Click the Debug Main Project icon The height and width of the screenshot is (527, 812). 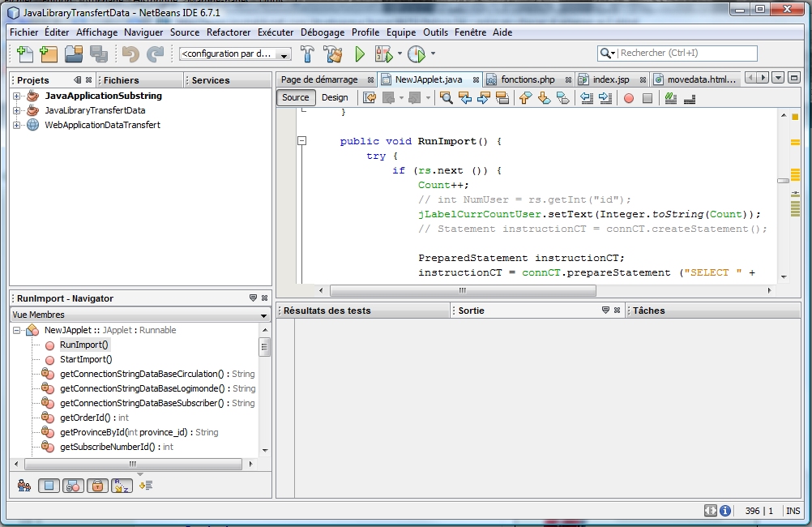tap(383, 54)
